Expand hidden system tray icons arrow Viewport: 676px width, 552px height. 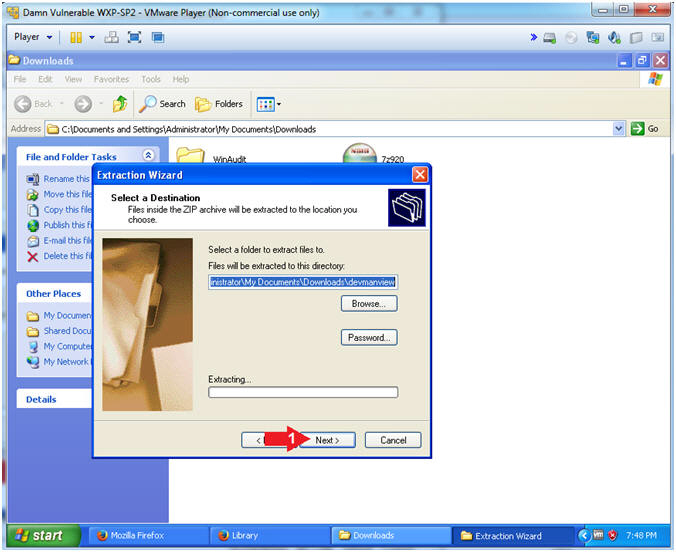pyautogui.click(x=584, y=536)
